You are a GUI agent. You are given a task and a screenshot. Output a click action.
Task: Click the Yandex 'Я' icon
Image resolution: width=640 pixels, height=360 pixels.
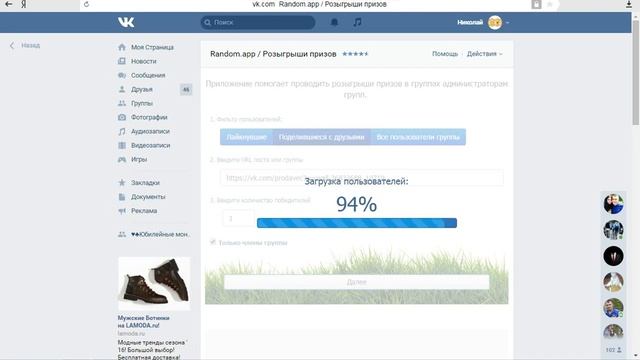click(24, 4)
